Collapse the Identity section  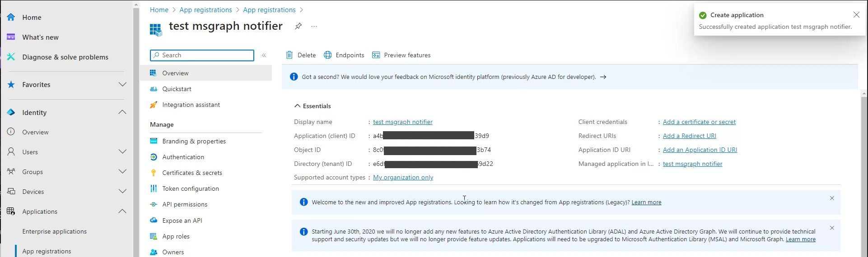pyautogui.click(x=122, y=112)
